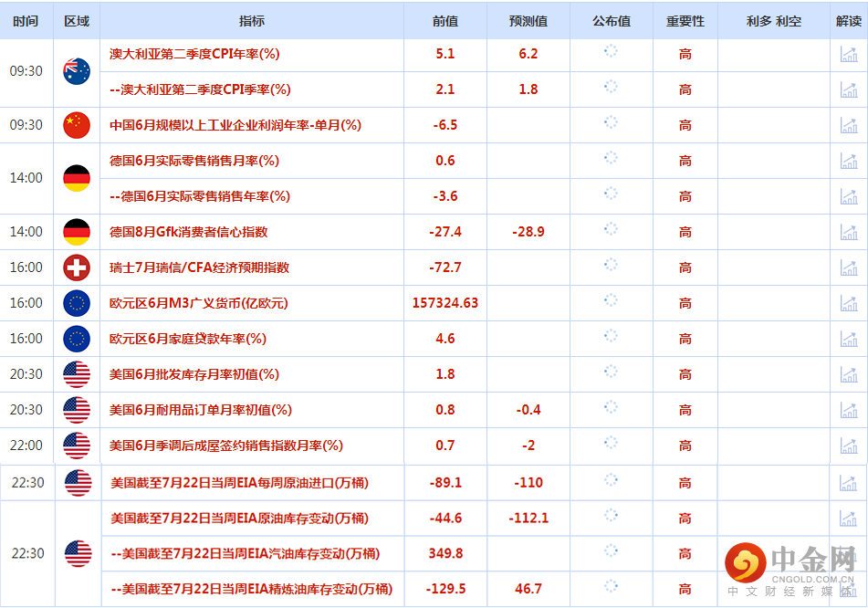Open chart icon for EIA每周原油进口 row

point(849,483)
